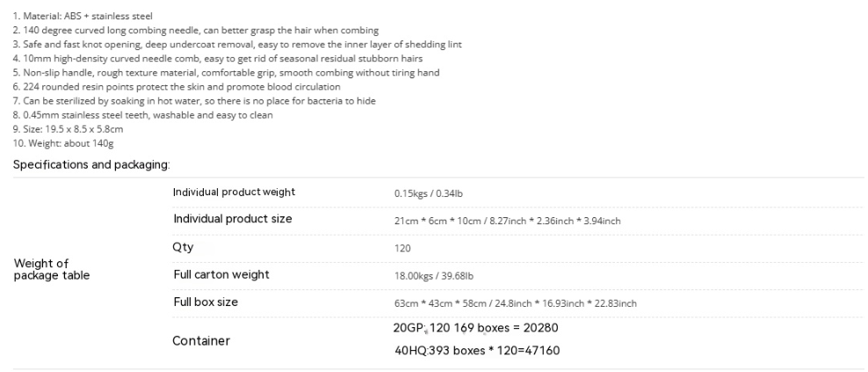The height and width of the screenshot is (372, 868).
Task: Click the Qty value 120
Action: click(402, 248)
